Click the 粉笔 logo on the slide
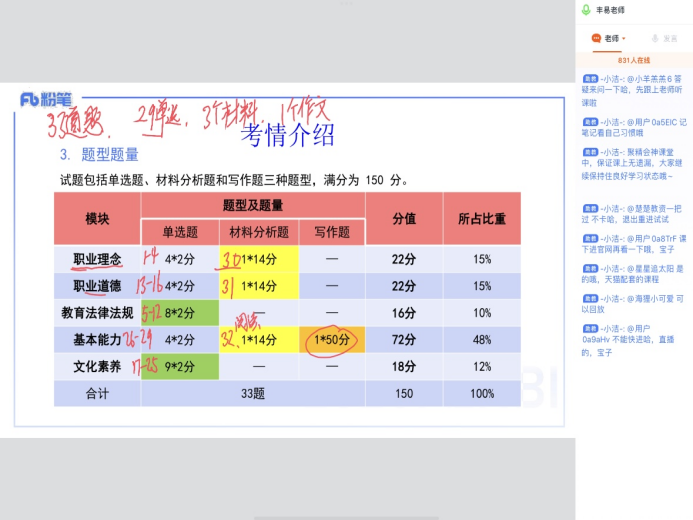The width and height of the screenshot is (693, 520). click(46, 99)
